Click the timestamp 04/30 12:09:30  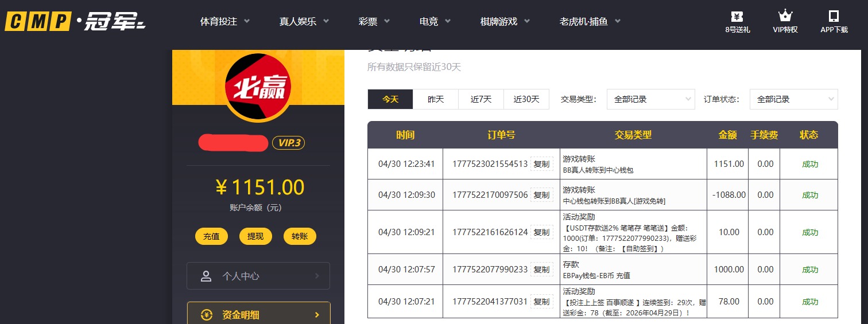click(406, 195)
